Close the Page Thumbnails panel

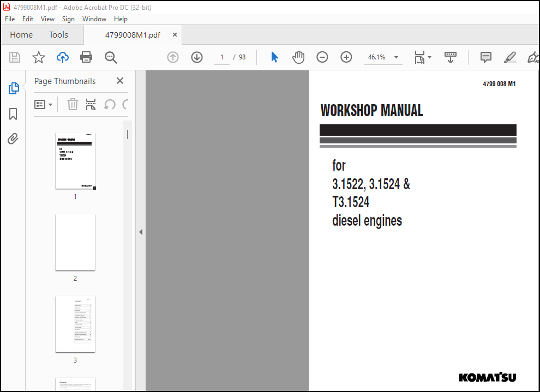click(x=120, y=81)
